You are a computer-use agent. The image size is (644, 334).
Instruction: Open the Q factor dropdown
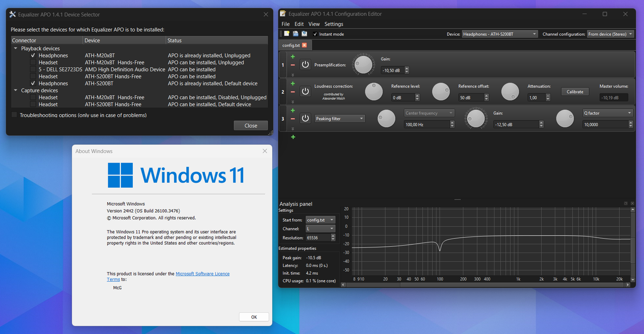(x=608, y=113)
